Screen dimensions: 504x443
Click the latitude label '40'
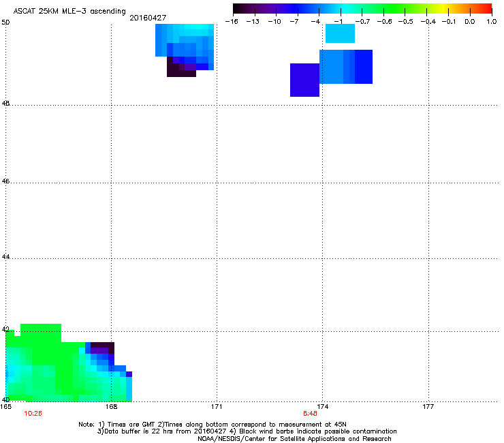point(5,399)
